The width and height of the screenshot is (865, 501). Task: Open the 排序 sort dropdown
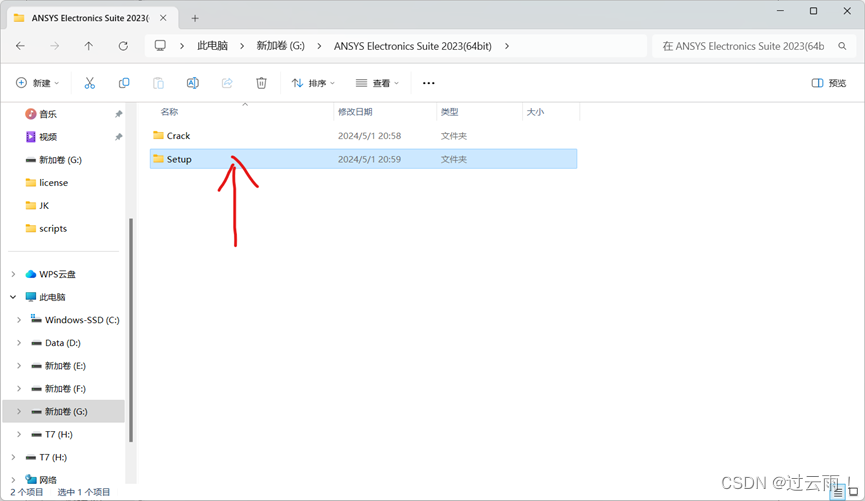313,83
